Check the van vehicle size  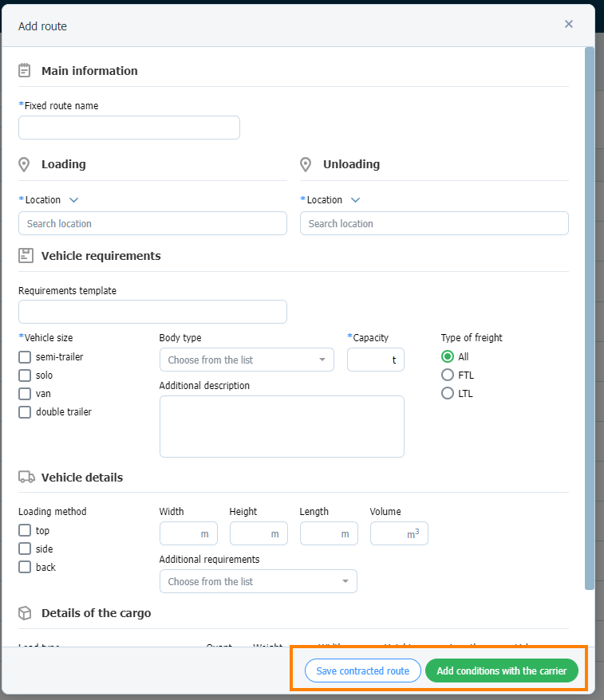point(25,394)
